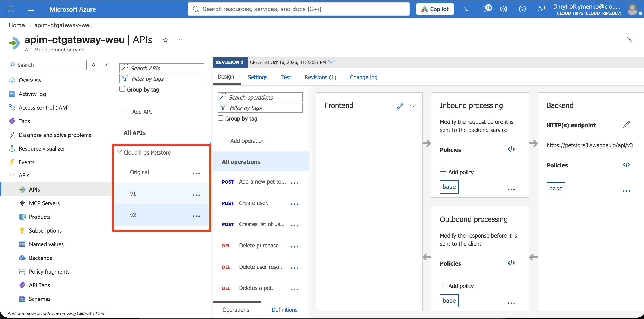Click Add operation
The image size is (644, 319).
pos(243,141)
